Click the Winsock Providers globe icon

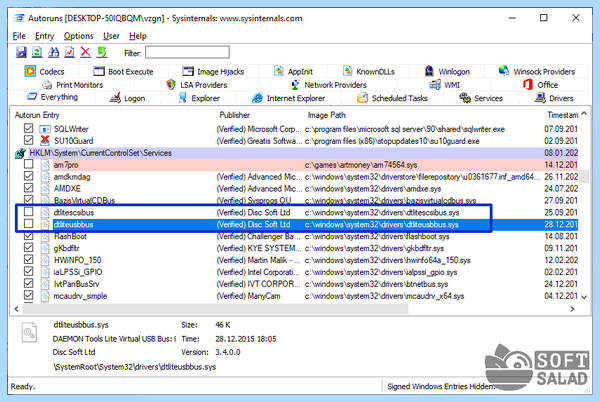tap(504, 71)
